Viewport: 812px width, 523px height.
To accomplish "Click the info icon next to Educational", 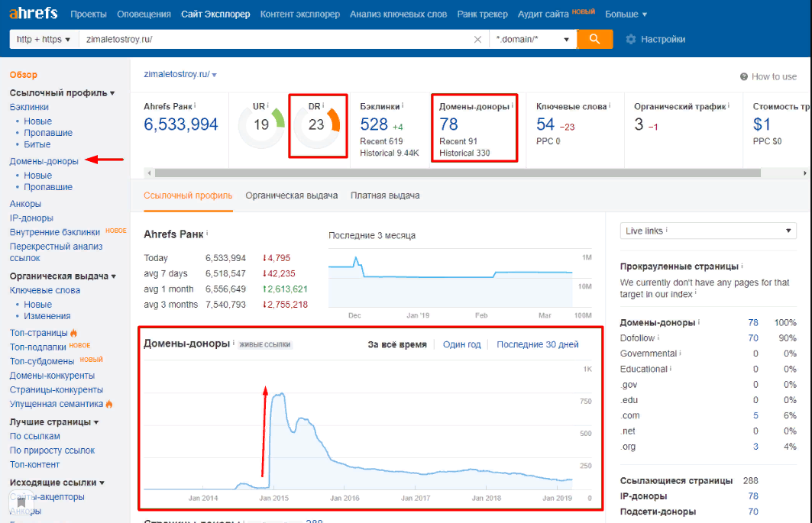I will (x=671, y=368).
